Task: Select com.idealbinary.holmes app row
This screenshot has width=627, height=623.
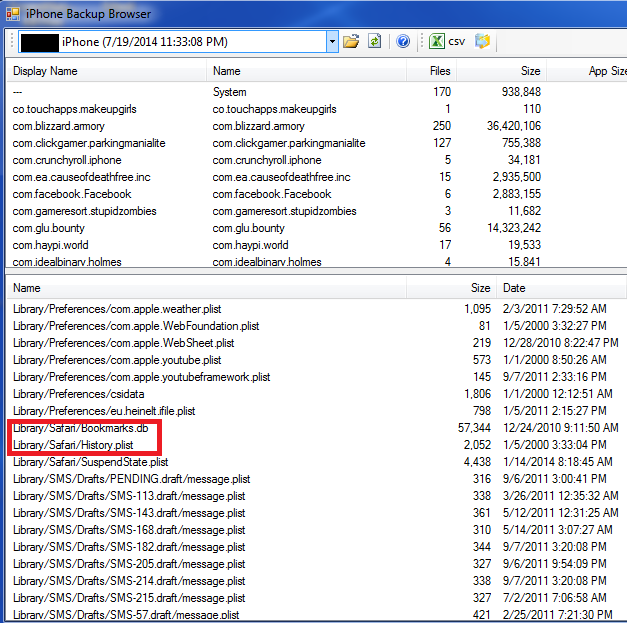Action: (x=317, y=262)
